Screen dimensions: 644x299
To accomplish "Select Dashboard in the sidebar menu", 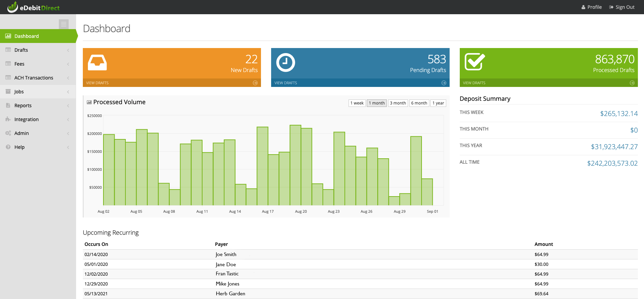I will pyautogui.click(x=26, y=36).
